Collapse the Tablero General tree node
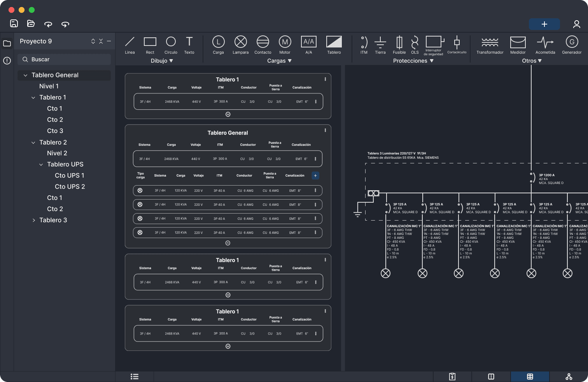 tap(26, 75)
